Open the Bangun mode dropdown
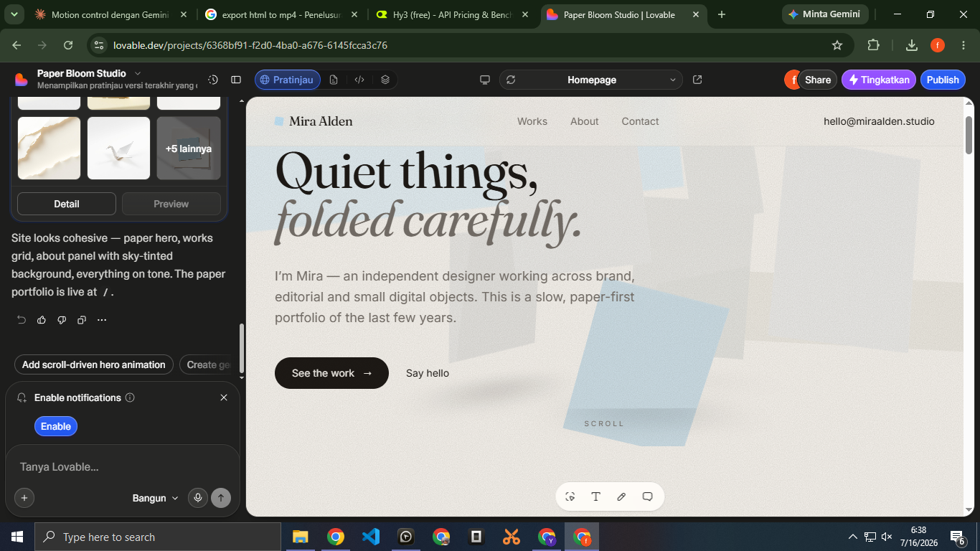The width and height of the screenshot is (980, 551). (156, 498)
